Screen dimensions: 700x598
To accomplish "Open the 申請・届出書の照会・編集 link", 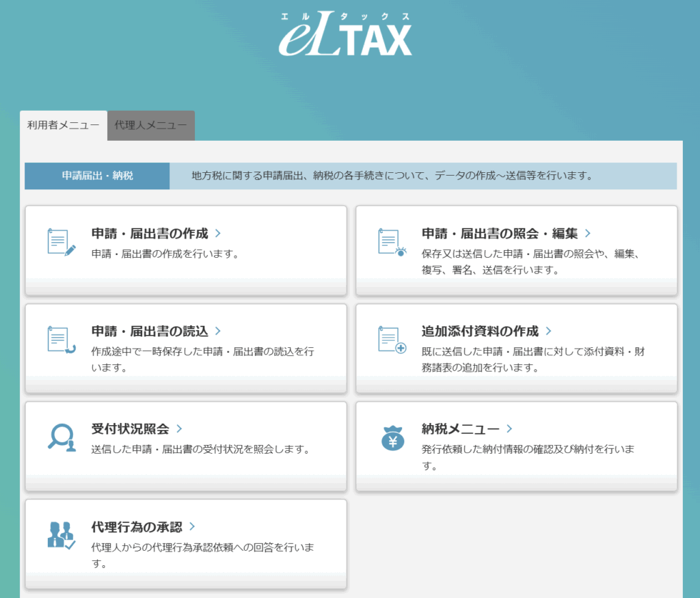I will (x=500, y=233).
